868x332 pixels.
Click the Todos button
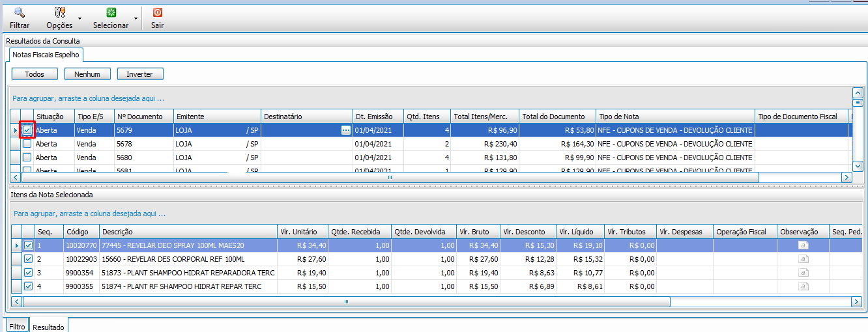pyautogui.click(x=35, y=74)
